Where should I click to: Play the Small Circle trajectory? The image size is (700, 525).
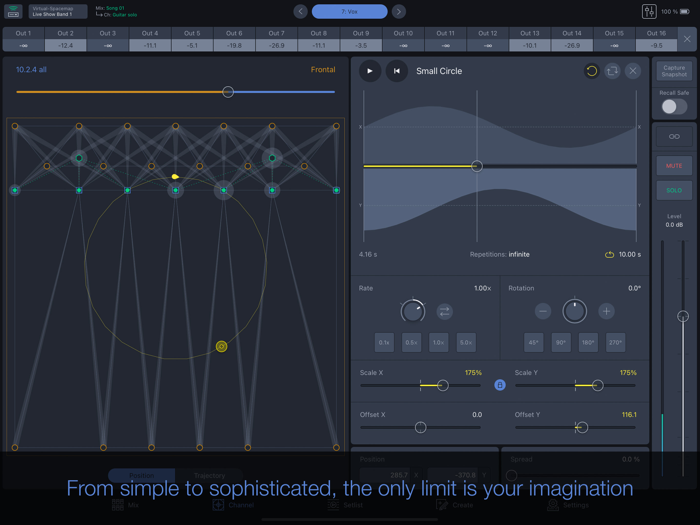tap(370, 71)
